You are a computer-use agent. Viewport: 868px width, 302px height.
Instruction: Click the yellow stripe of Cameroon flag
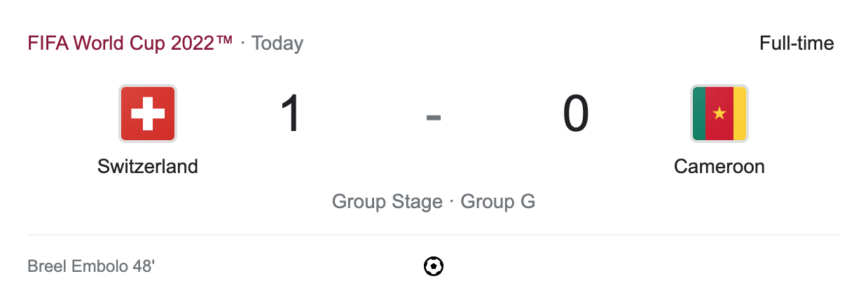coord(740,114)
